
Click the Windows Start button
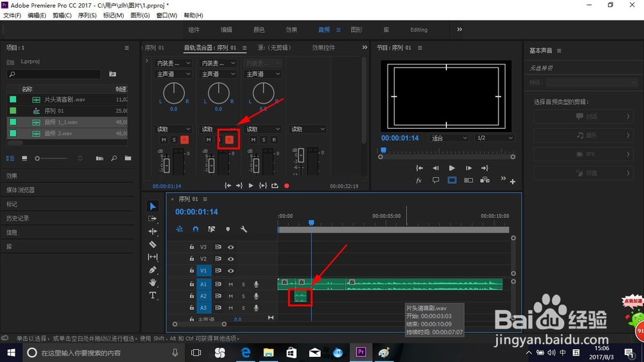tap(11, 352)
